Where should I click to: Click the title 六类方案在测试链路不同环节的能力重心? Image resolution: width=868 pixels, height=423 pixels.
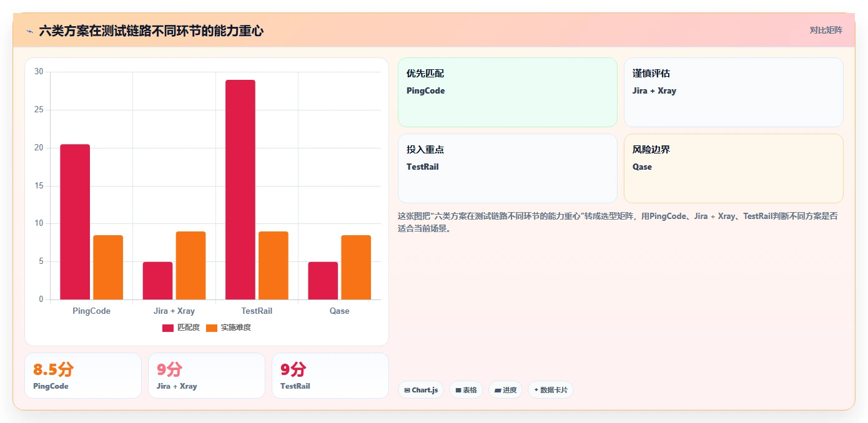tap(151, 31)
